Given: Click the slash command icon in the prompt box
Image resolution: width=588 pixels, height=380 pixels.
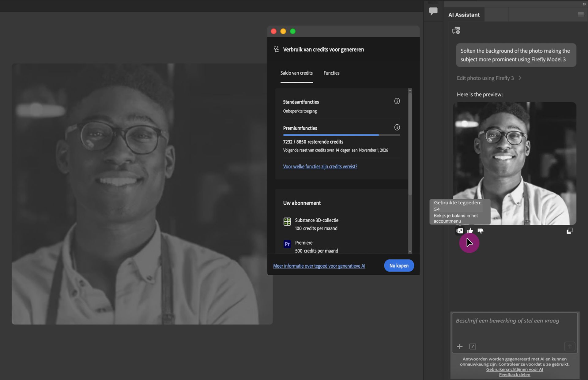Looking at the screenshot, I should [473, 346].
